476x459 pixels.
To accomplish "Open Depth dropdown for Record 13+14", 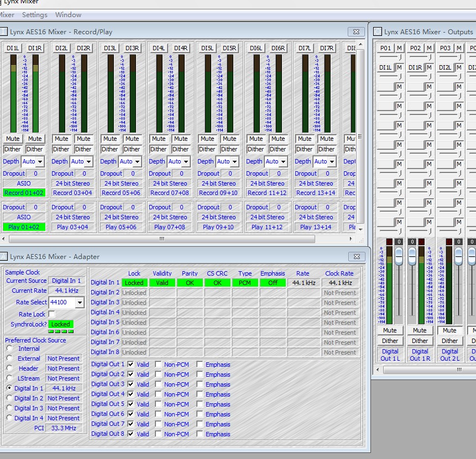I will pyautogui.click(x=332, y=162).
